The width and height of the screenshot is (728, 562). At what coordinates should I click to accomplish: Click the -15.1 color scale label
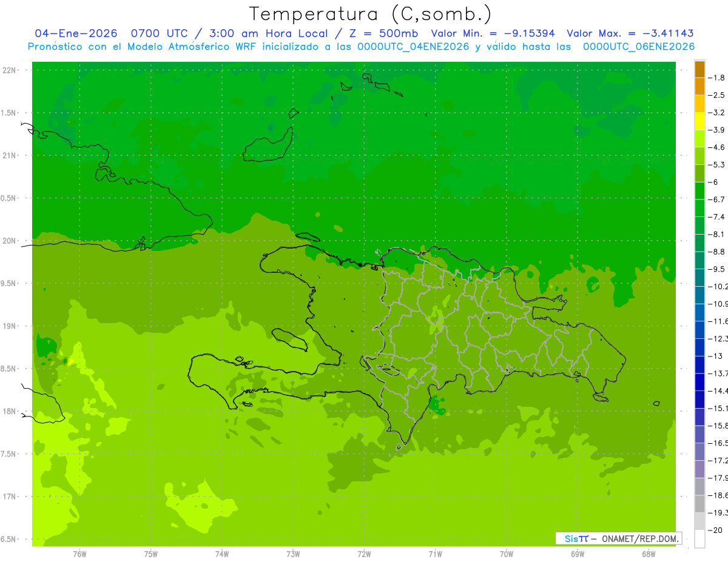pyautogui.click(x=717, y=408)
